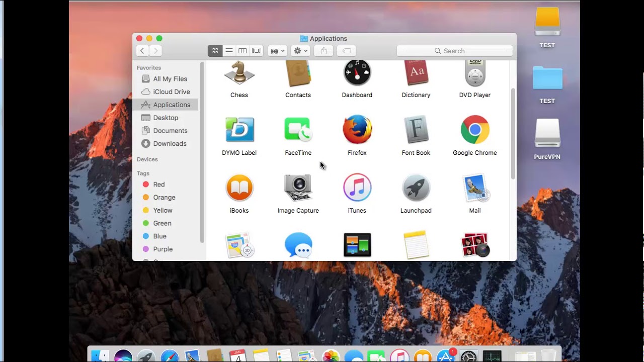Switch to column view

243,51
